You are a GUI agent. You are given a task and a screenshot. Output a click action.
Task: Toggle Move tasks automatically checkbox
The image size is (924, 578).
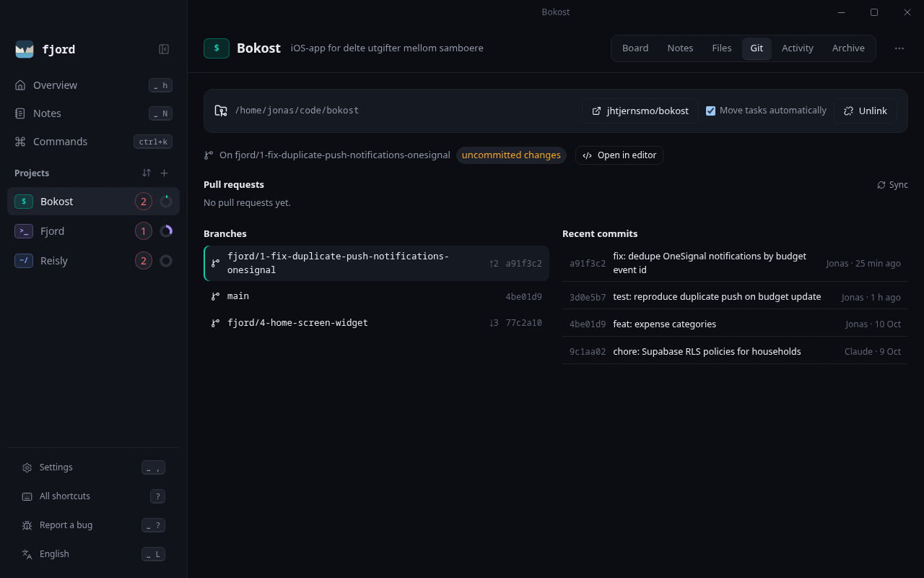710,111
